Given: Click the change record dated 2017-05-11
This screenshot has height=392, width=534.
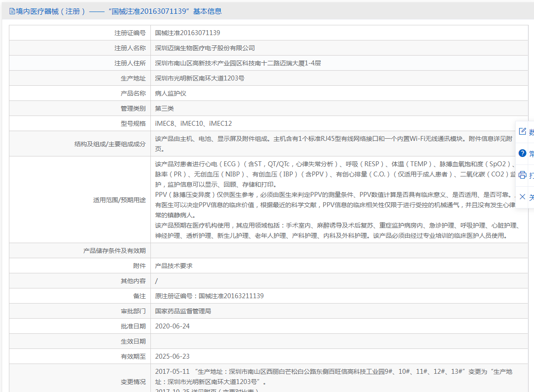Looking at the screenshot, I should pos(333,377).
